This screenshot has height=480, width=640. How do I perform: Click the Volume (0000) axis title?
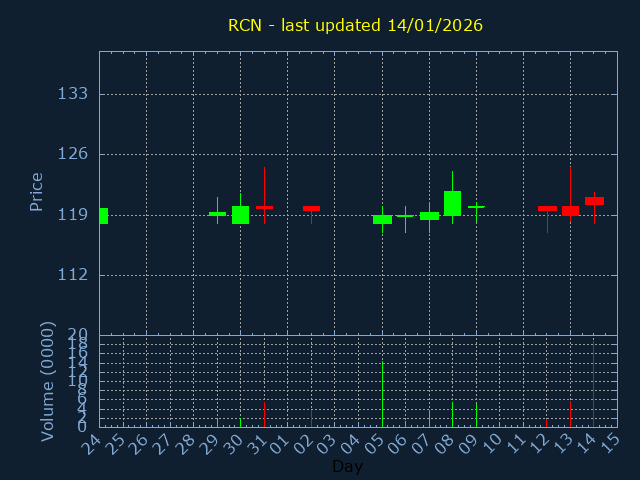point(47,381)
